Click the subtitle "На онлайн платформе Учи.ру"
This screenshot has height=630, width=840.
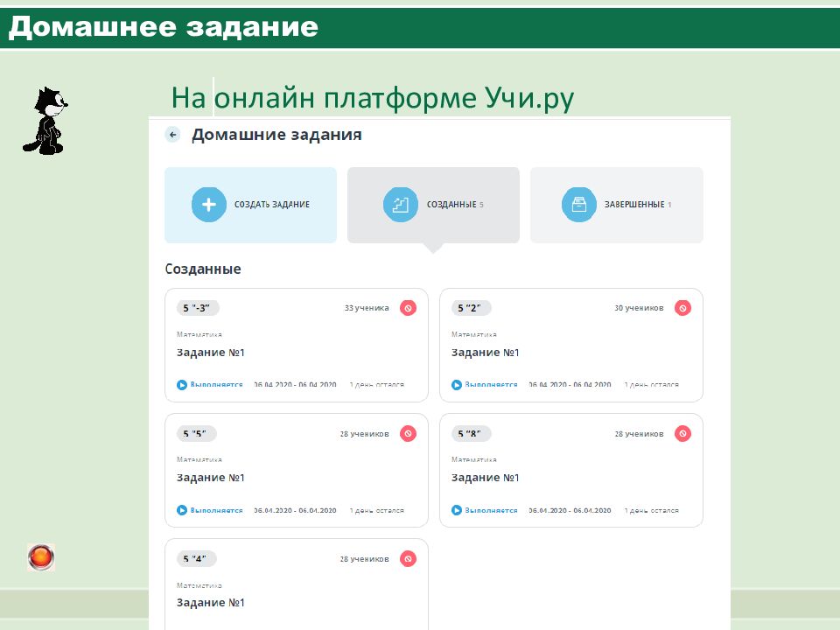pyautogui.click(x=373, y=98)
